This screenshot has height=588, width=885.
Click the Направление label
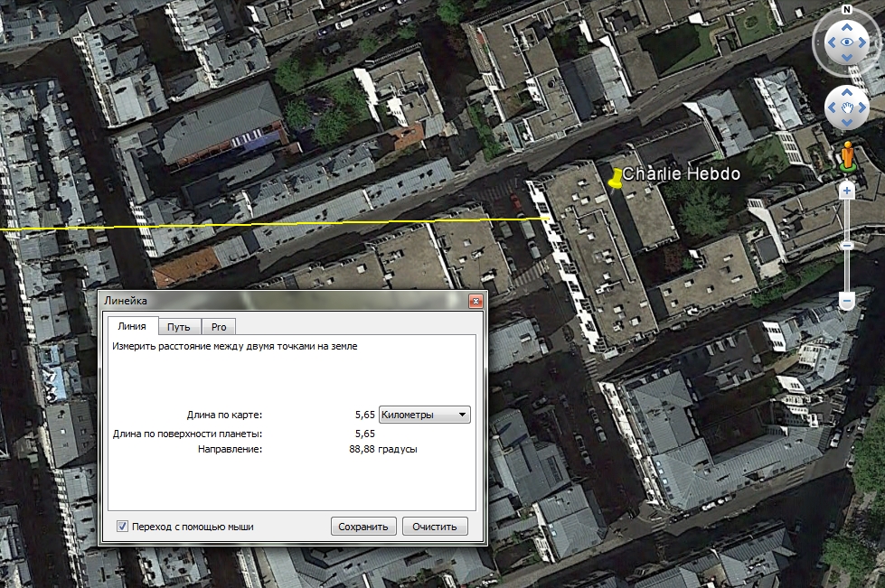(230, 449)
